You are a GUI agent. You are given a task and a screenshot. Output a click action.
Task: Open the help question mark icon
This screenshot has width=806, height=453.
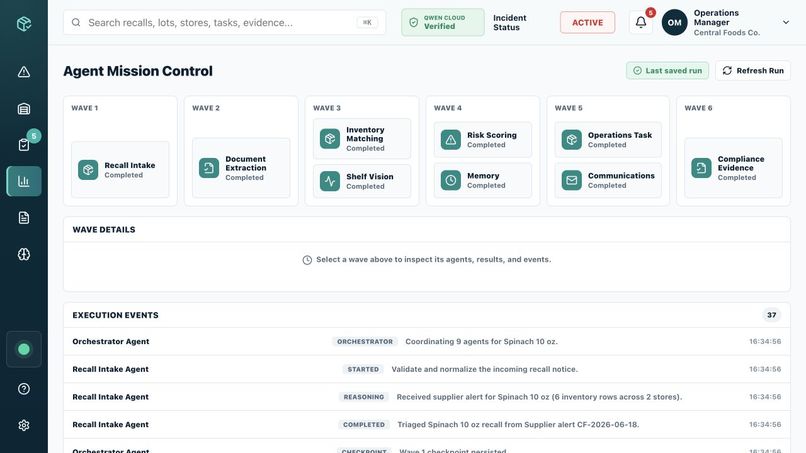pos(24,389)
